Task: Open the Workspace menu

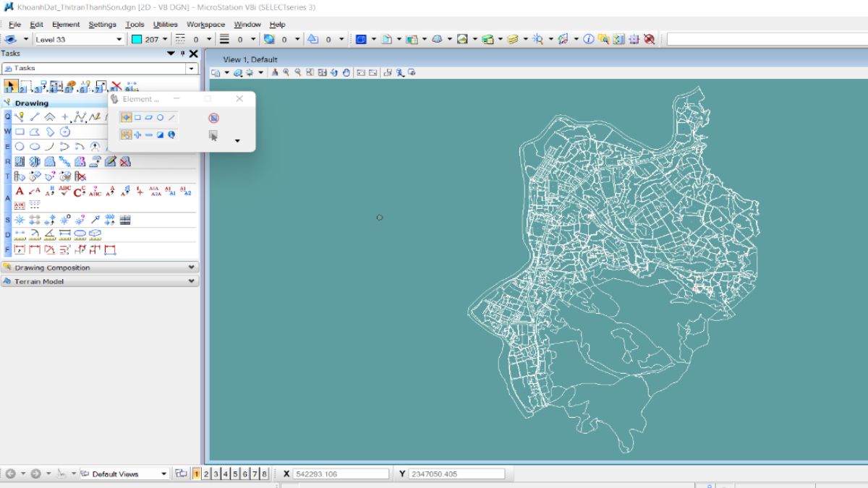Action: pos(205,25)
